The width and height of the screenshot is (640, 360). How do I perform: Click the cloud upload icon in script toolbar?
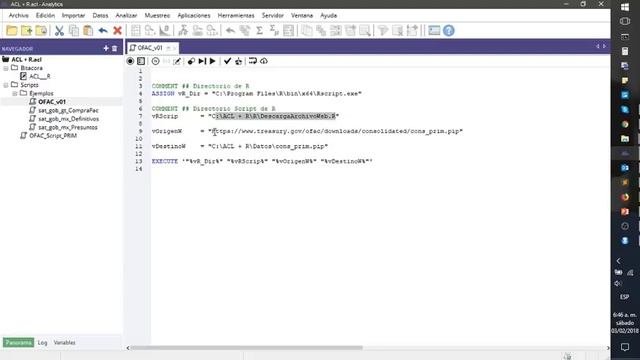(264, 61)
